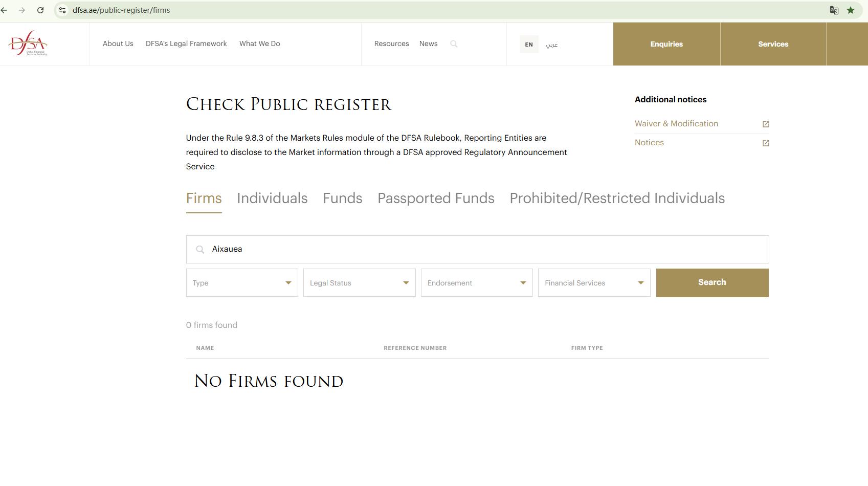Click the gold Search button
Viewport: 868px width, 486px height.
(x=713, y=283)
